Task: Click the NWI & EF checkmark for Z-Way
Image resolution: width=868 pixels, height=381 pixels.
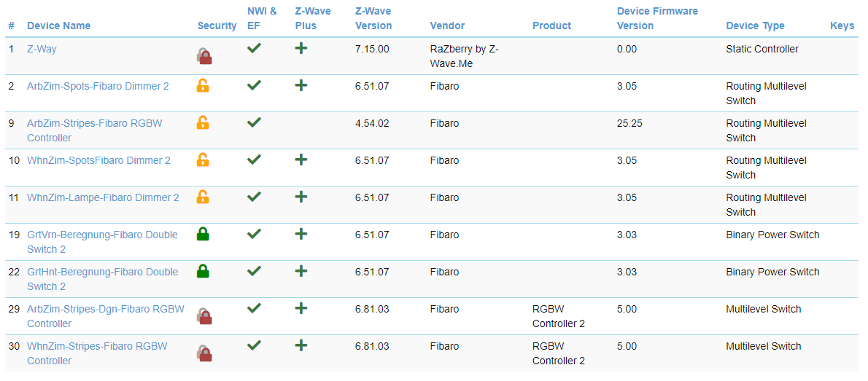Action: tap(254, 49)
